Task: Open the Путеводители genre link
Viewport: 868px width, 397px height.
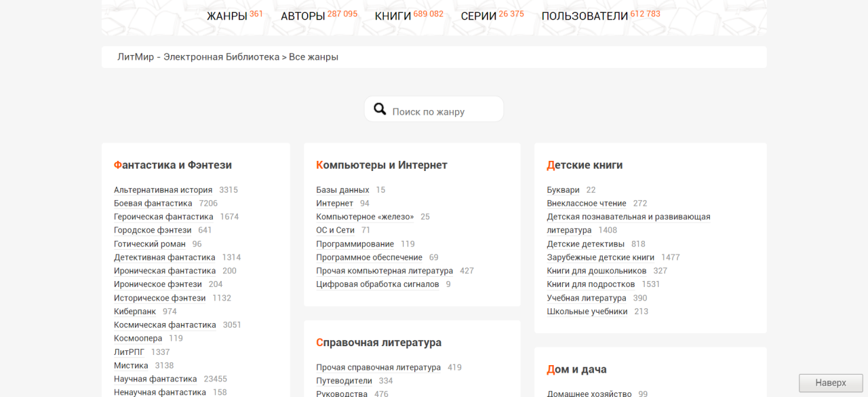Action: (x=344, y=381)
